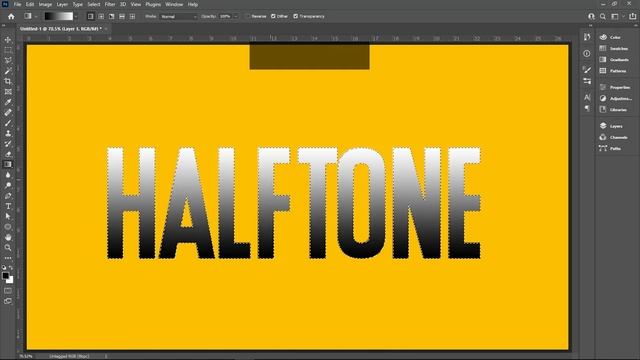Image resolution: width=640 pixels, height=360 pixels.
Task: Click the Share icon at top right
Action: click(633, 16)
